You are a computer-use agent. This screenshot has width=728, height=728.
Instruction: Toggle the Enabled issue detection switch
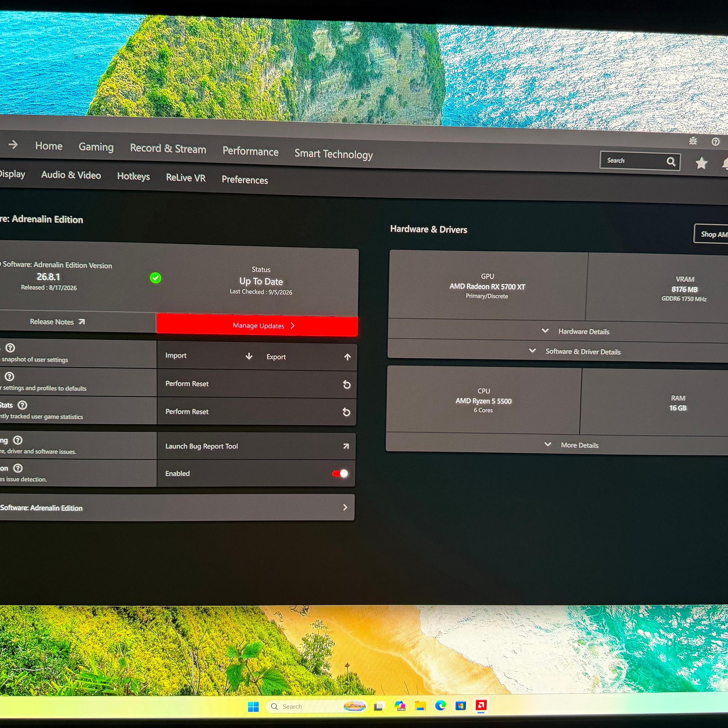coord(340,473)
